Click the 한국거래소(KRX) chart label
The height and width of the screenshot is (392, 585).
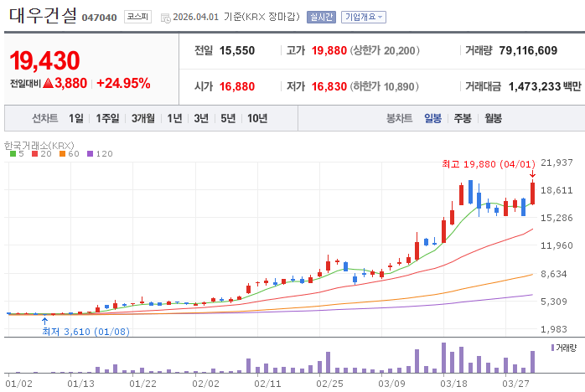click(39, 145)
